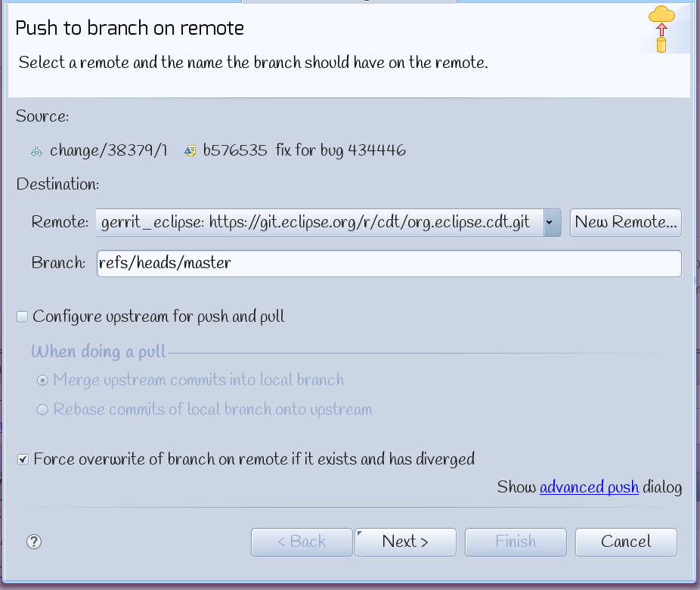Screen dimensions: 700x590
Task: Enable Configure upstream for push and pull
Action: pos(23,317)
